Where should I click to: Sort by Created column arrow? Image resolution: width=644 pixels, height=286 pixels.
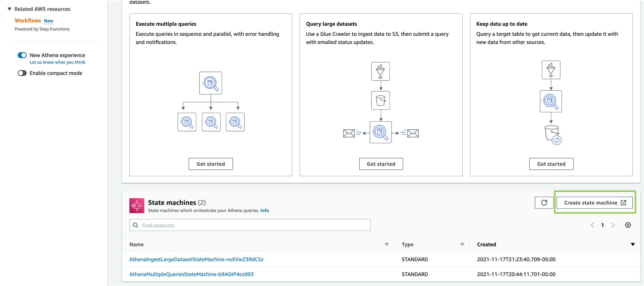632,244
